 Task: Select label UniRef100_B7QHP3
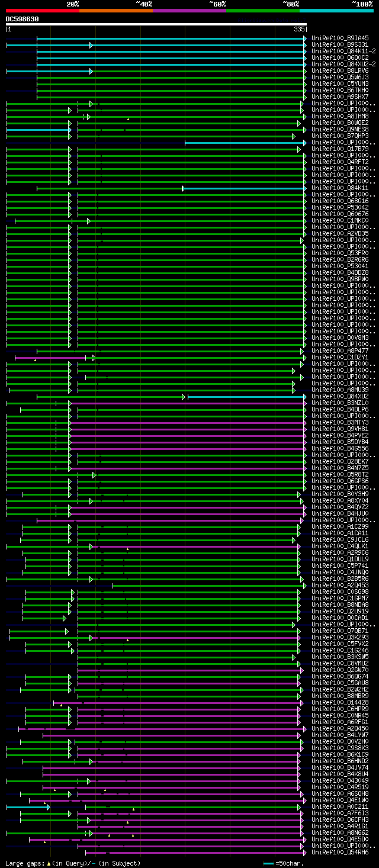pos(340,136)
